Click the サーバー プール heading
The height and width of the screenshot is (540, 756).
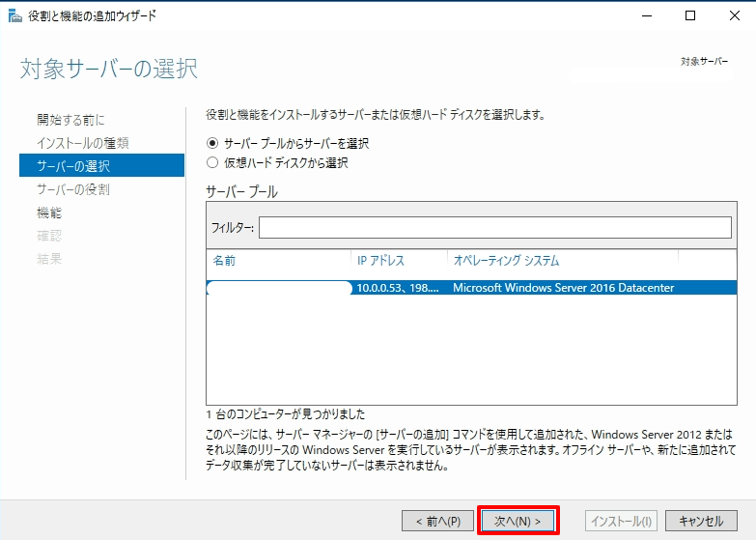point(241,191)
